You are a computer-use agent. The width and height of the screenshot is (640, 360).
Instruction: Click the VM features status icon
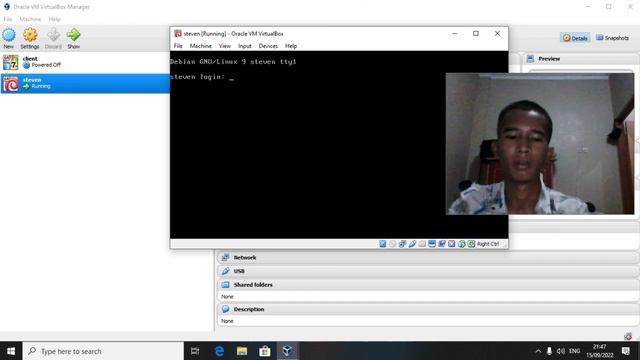click(451, 244)
